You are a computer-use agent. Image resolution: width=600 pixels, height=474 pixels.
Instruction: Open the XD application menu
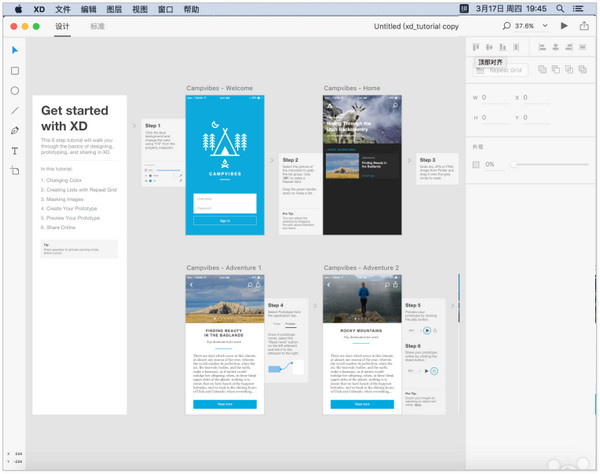(x=39, y=9)
